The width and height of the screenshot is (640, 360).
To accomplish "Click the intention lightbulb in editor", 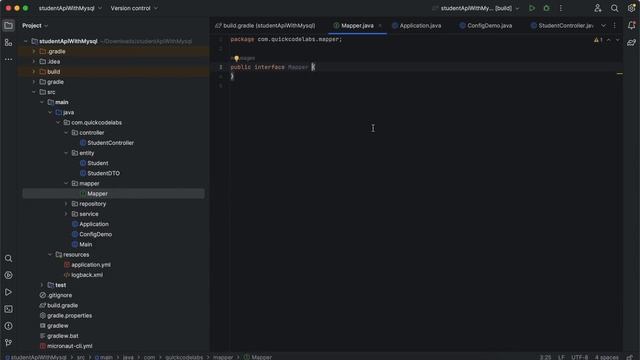I will click(x=236, y=59).
